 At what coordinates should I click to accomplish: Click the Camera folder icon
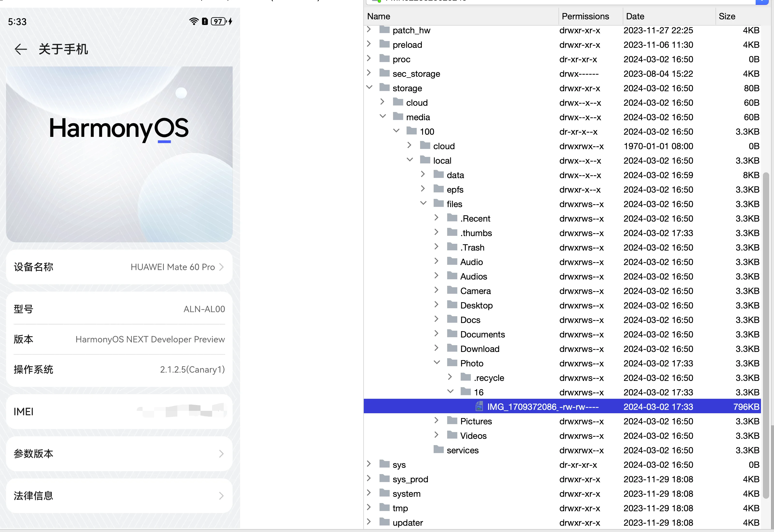452,290
